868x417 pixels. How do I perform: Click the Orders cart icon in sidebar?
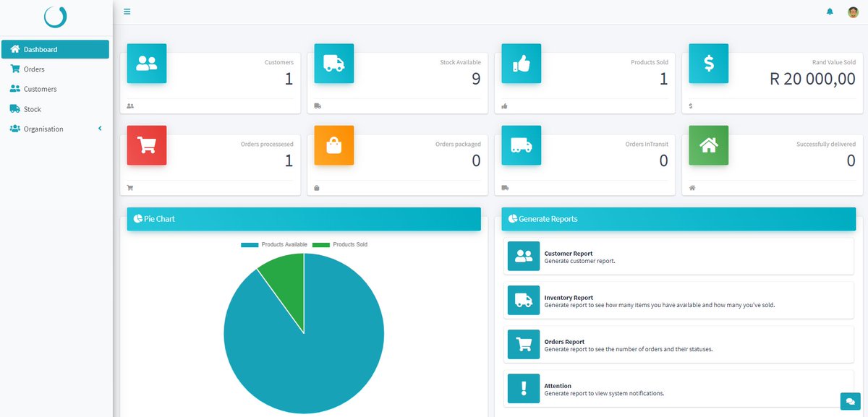[15, 69]
